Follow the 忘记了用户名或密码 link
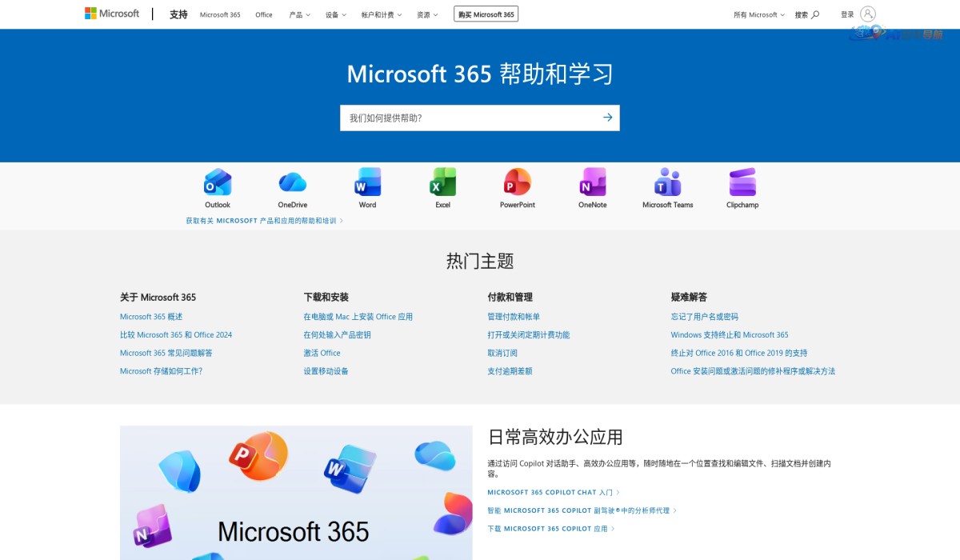The image size is (960, 560). 704,316
